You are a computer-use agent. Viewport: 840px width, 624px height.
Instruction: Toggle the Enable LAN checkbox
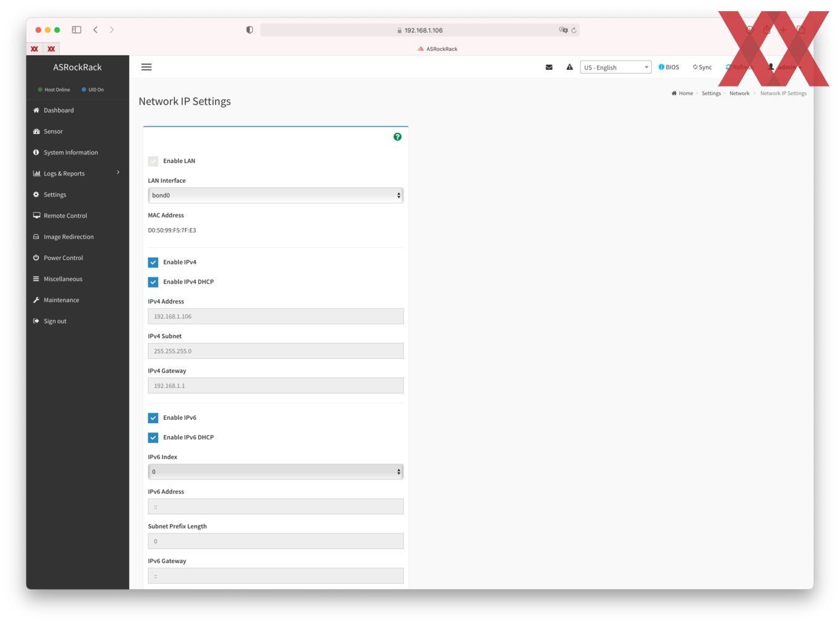pos(153,161)
